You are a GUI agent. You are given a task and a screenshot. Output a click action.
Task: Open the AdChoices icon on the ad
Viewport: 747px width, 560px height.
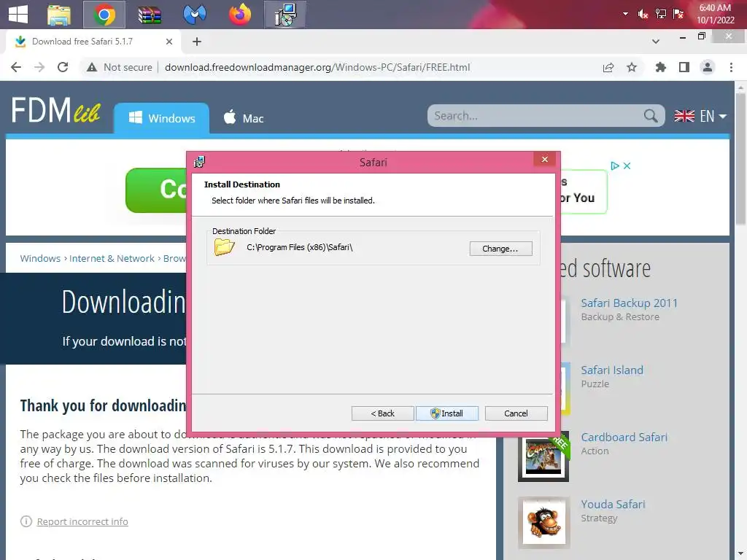[615, 166]
